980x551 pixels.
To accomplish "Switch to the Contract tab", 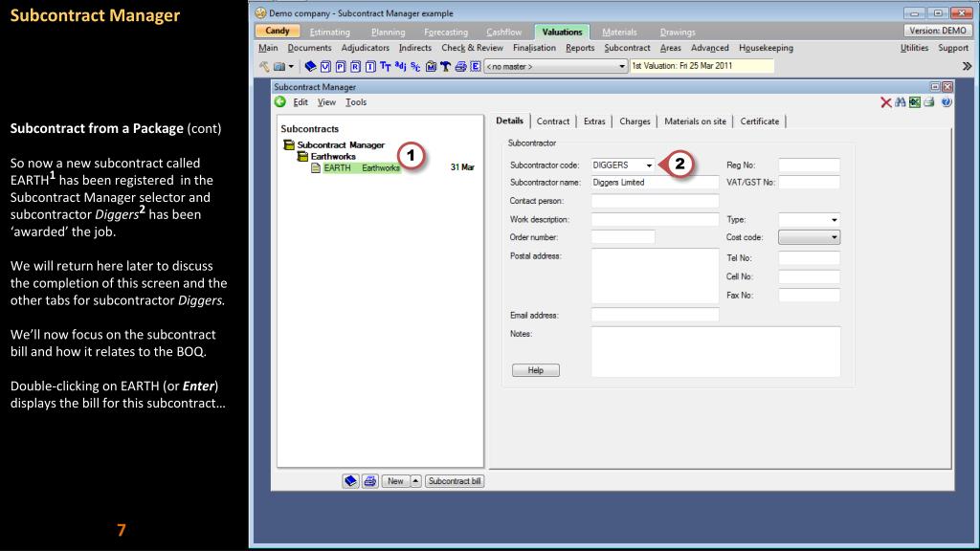I will (x=552, y=121).
